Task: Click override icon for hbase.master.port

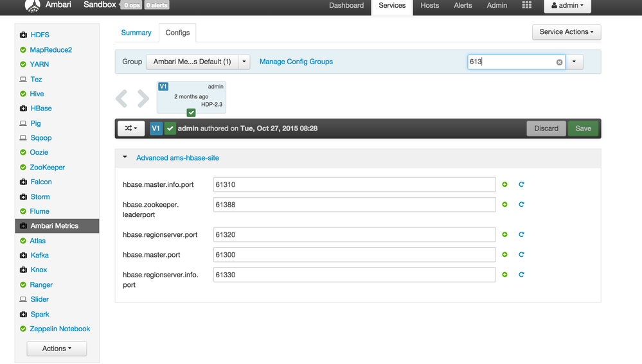Action: pos(505,254)
